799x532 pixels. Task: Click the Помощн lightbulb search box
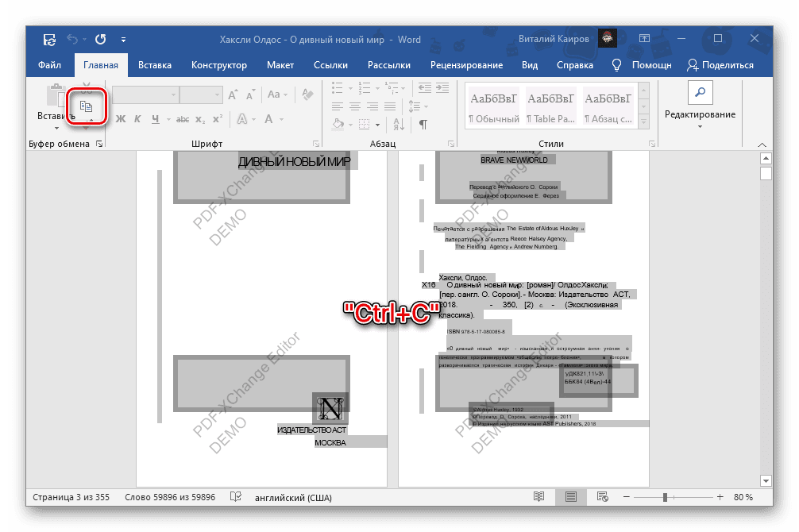click(x=642, y=65)
